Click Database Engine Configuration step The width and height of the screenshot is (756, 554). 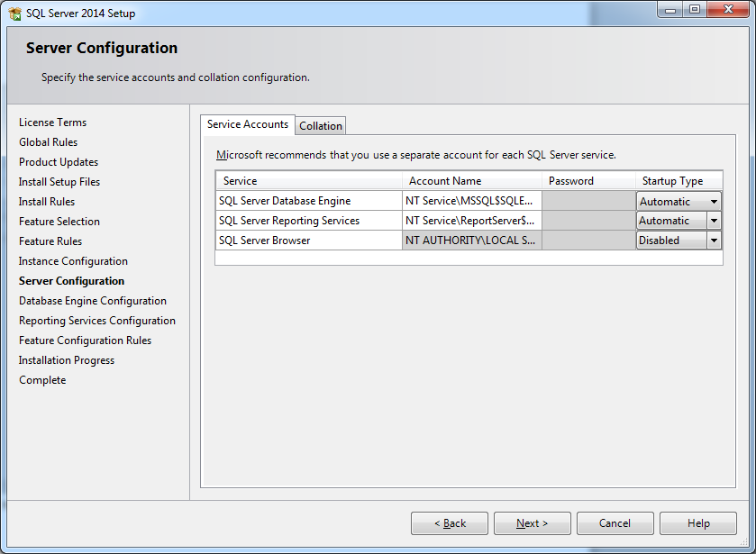(93, 301)
